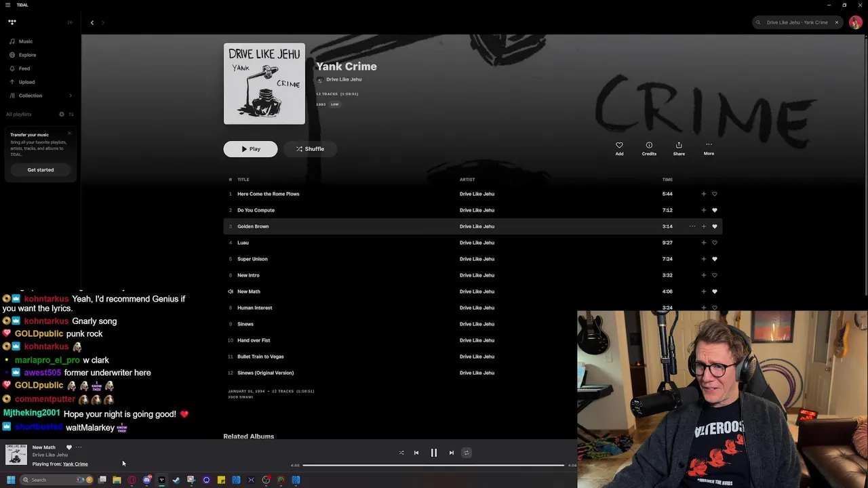Play the Yank Crime album
The height and width of the screenshot is (488, 868).
click(x=250, y=149)
